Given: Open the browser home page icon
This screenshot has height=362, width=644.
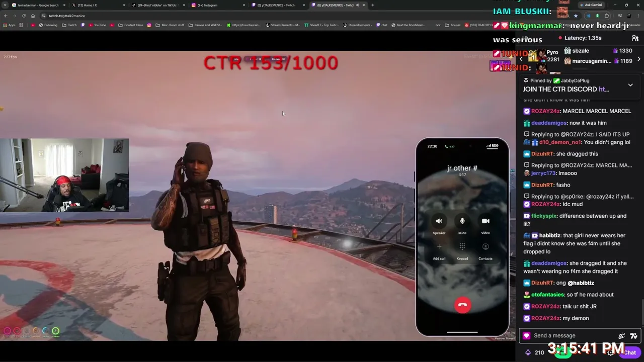Looking at the screenshot, I should point(33,16).
